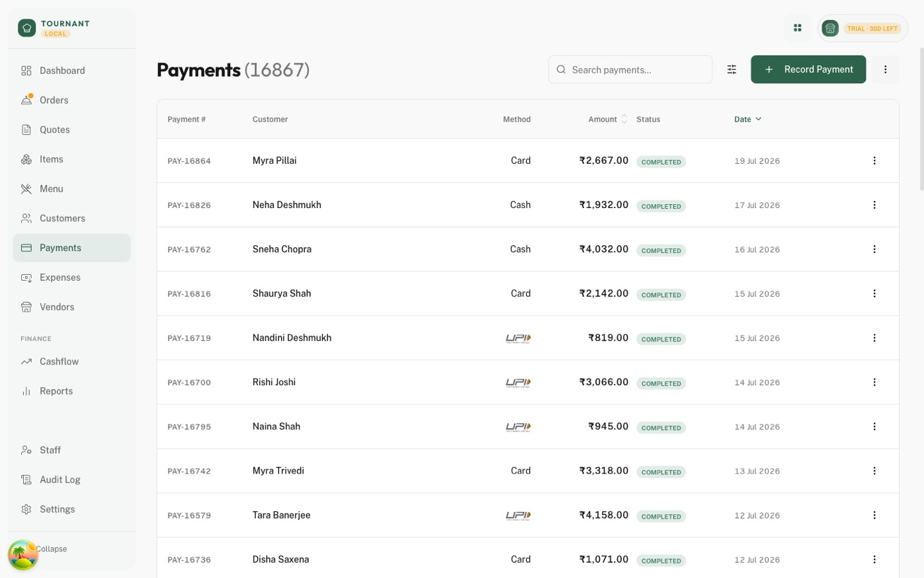Open row actions for Naina Shah
This screenshot has width=924, height=578.
tap(874, 426)
